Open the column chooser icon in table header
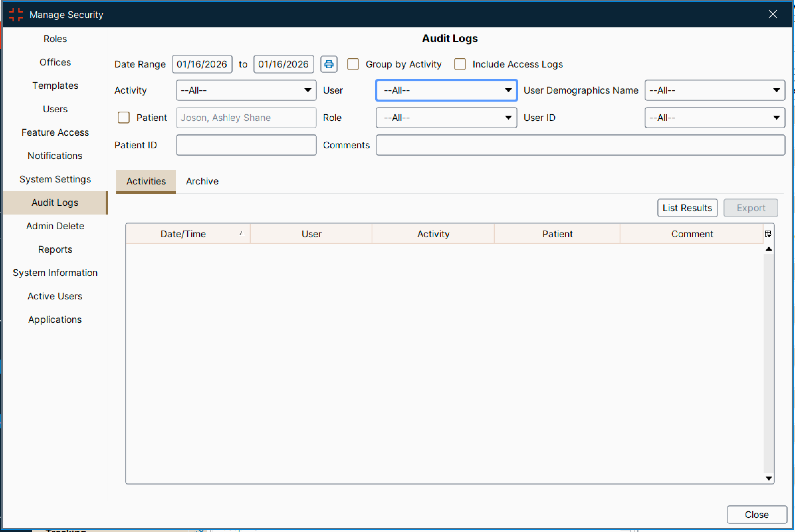 click(768, 234)
